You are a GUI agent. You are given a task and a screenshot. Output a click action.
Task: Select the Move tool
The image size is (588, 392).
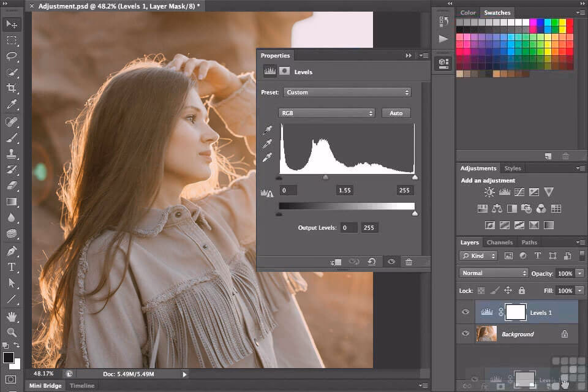[11, 24]
